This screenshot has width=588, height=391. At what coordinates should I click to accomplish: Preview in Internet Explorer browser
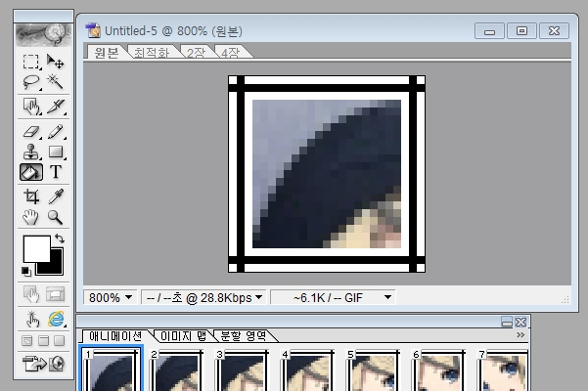56,319
